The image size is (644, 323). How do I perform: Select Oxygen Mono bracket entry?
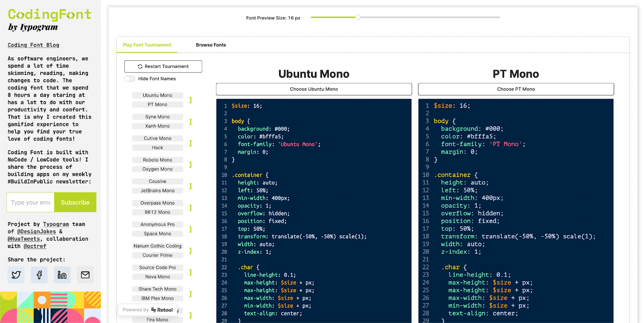tap(157, 169)
